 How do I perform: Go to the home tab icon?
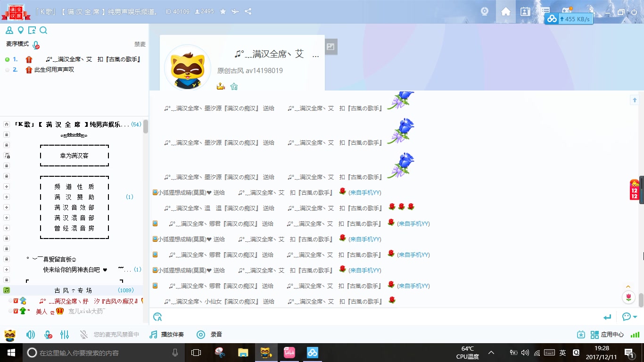coord(506,12)
